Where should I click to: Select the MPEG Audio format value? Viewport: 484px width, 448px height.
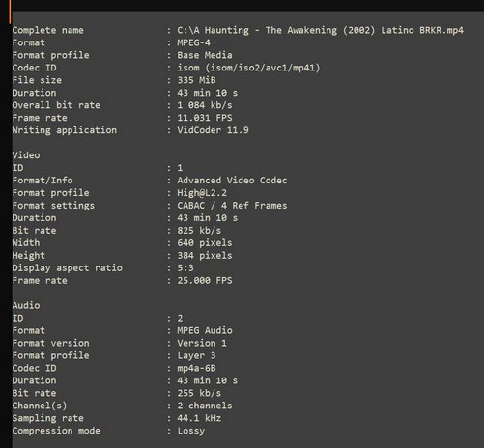pyautogui.click(x=205, y=330)
